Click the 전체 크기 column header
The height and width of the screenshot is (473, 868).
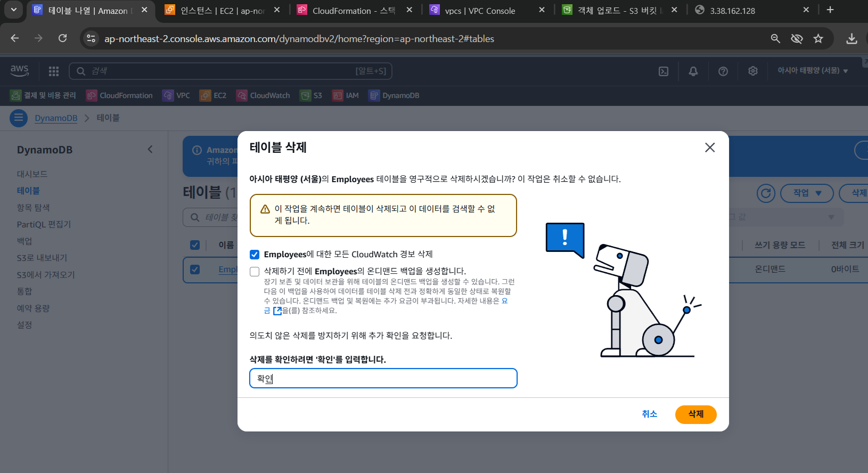click(848, 245)
